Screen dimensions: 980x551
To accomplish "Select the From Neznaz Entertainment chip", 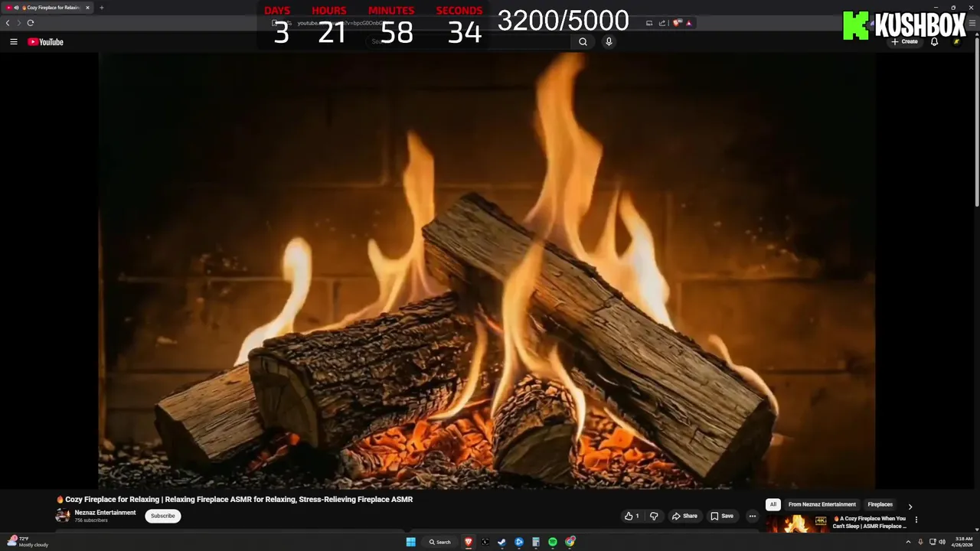I will tap(822, 504).
